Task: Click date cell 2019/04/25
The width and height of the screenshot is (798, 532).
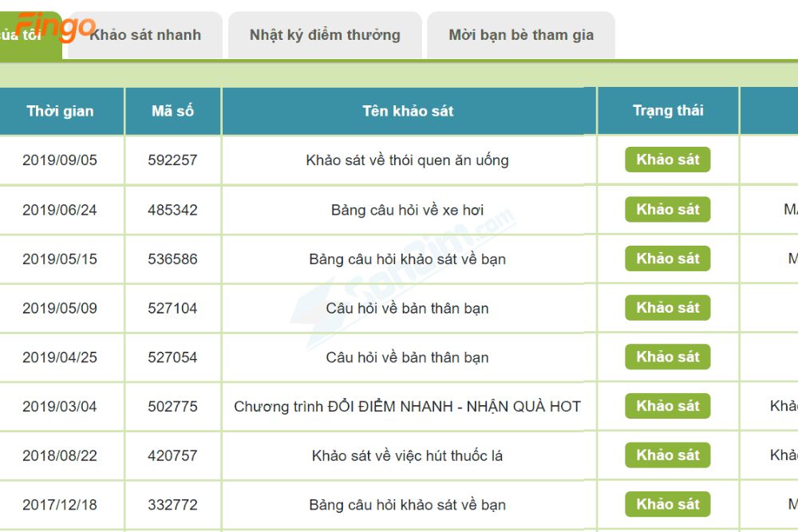Action: [x=60, y=357]
